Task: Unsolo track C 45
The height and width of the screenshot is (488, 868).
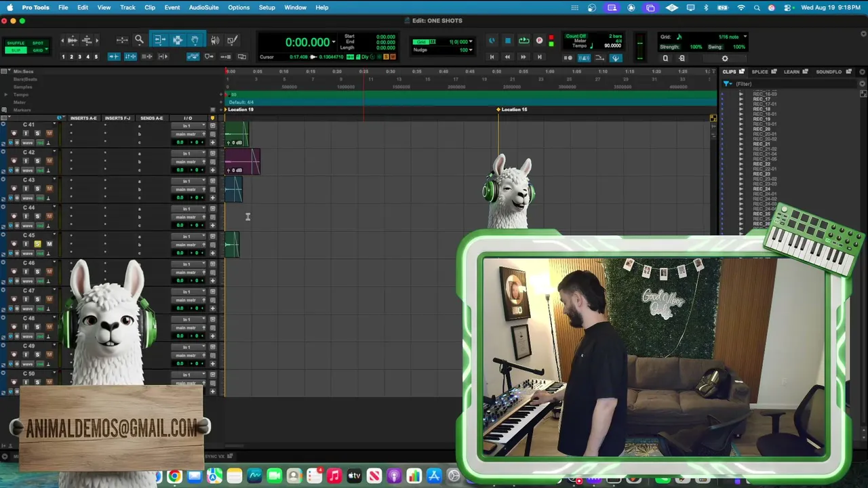Action: coord(37,244)
